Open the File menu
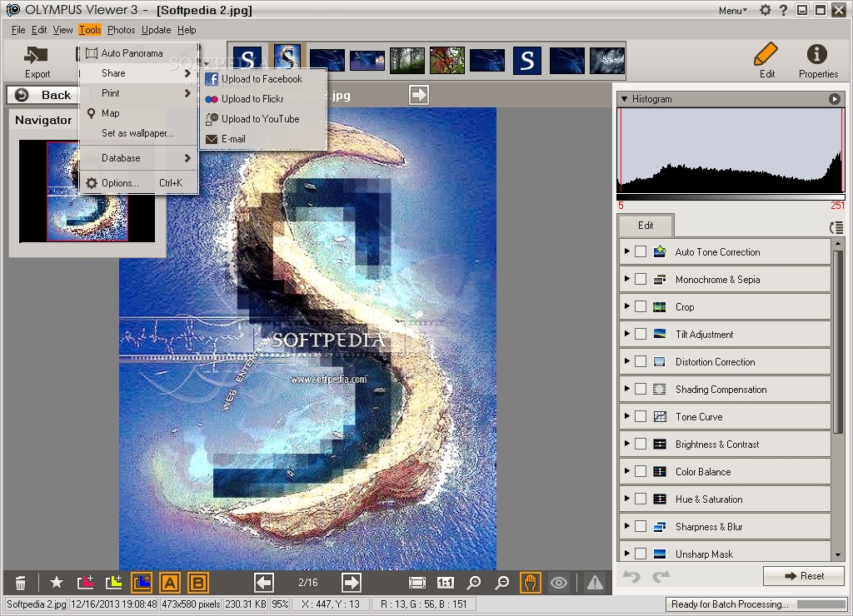The height and width of the screenshot is (616, 853). 18,30
